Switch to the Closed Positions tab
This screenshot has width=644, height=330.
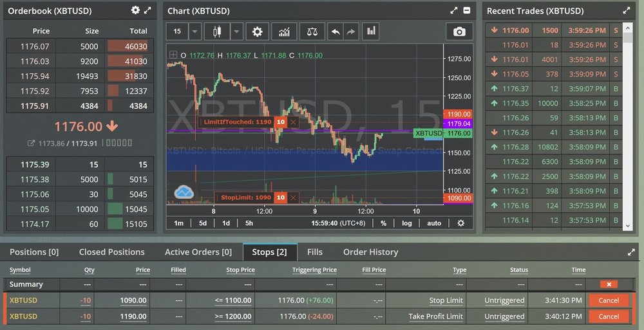111,252
